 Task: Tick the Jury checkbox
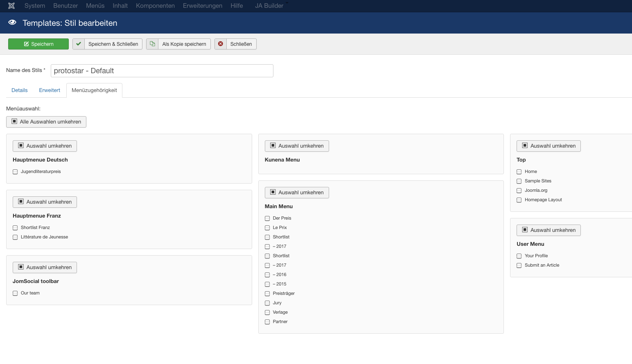click(x=267, y=303)
